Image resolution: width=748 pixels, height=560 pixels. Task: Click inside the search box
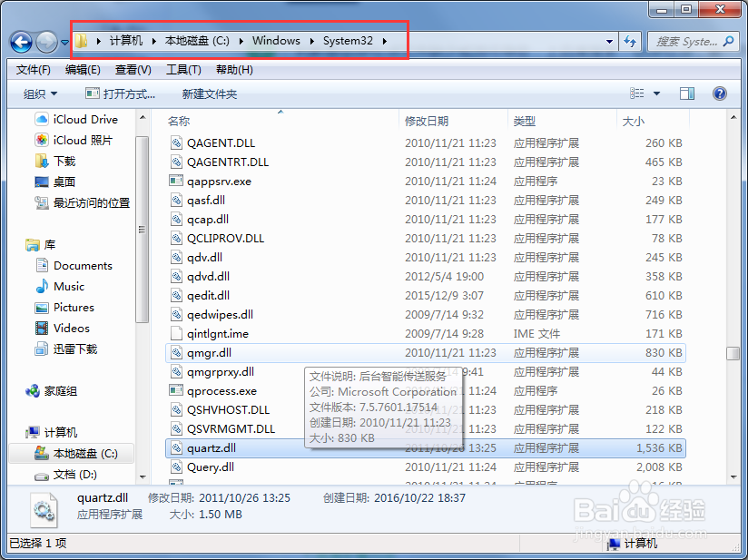[692, 41]
